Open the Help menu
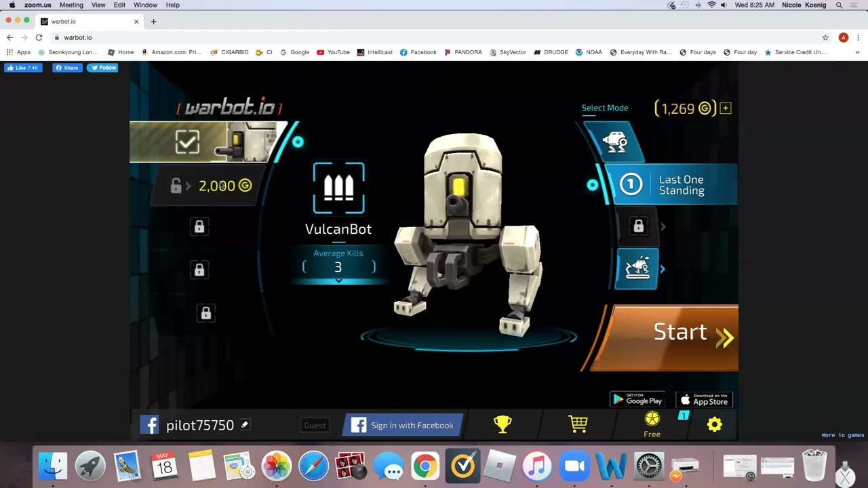 coord(173,5)
